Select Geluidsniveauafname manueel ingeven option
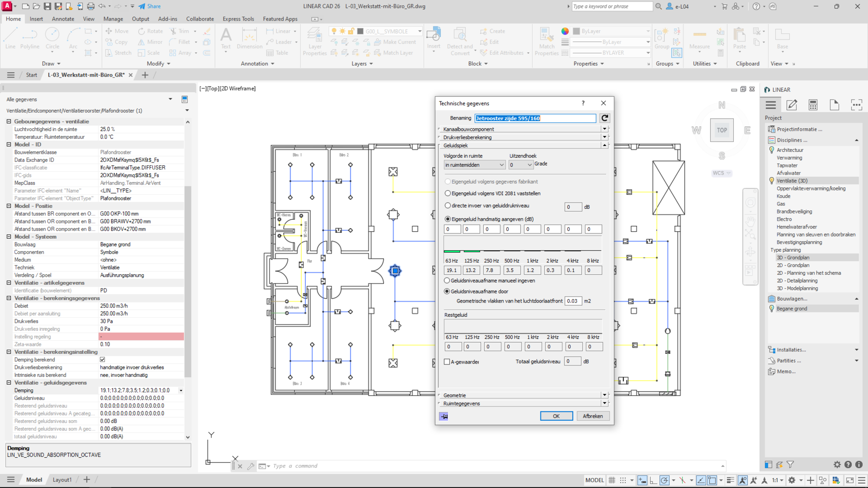 447,281
